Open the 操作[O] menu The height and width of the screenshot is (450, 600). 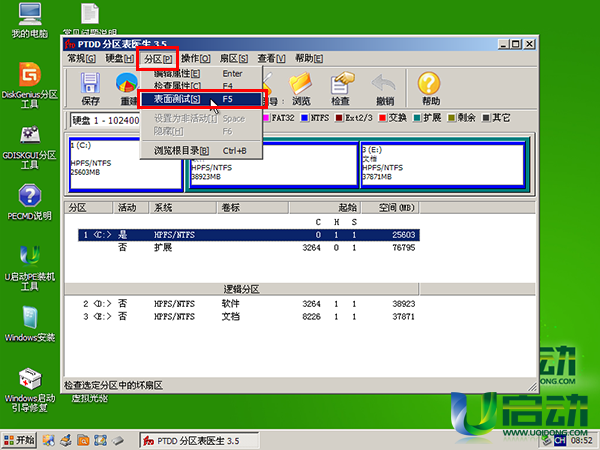(196, 59)
